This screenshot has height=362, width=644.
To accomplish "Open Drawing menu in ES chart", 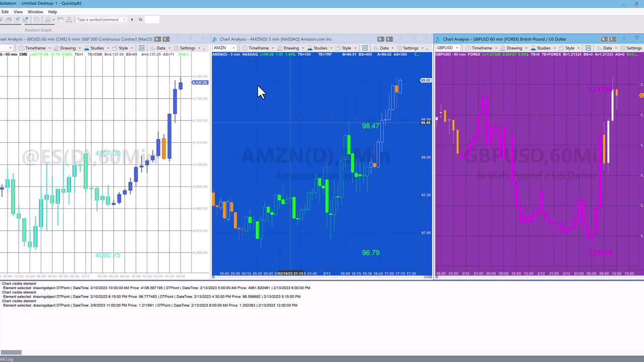I will [x=67, y=48].
